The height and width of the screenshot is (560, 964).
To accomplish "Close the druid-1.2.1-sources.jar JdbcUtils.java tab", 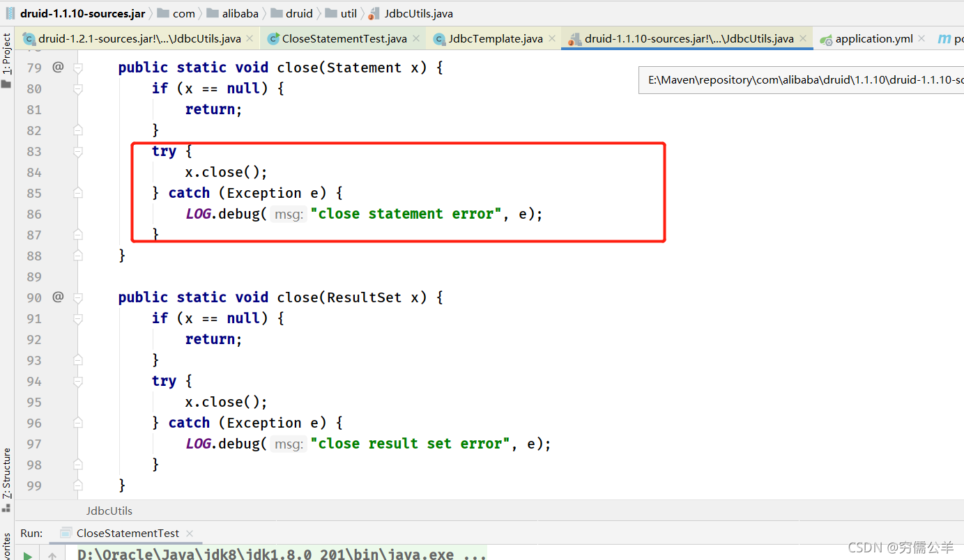I will tap(251, 39).
